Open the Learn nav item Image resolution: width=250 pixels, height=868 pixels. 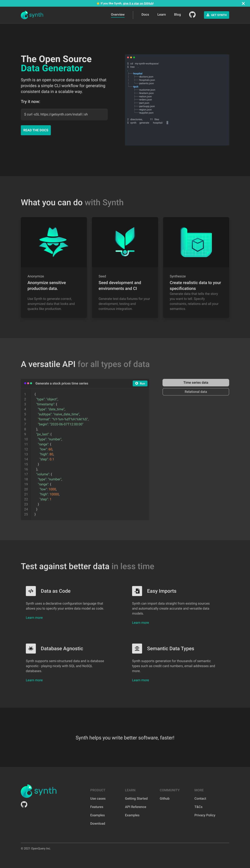click(x=161, y=15)
